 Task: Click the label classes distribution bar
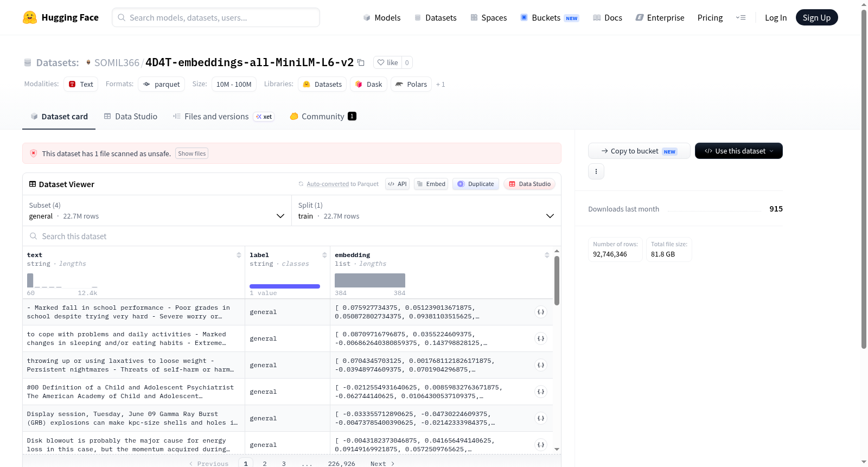click(285, 286)
